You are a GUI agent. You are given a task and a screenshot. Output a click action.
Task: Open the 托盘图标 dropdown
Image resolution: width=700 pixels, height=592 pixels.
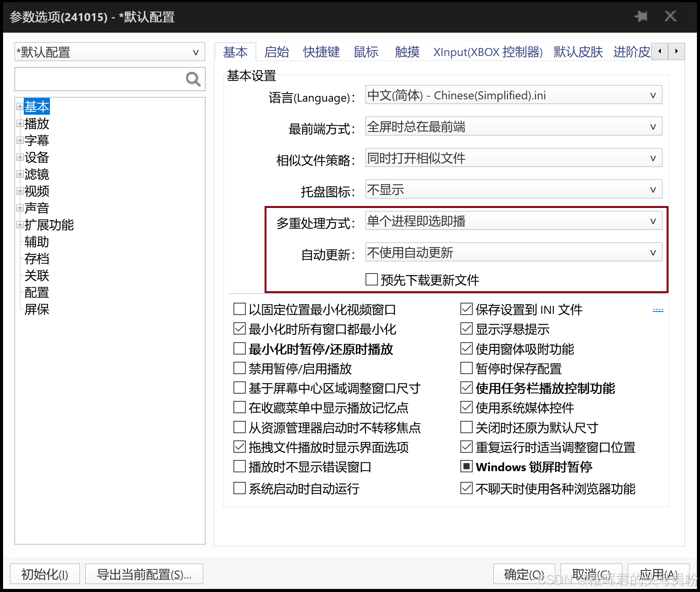click(514, 189)
